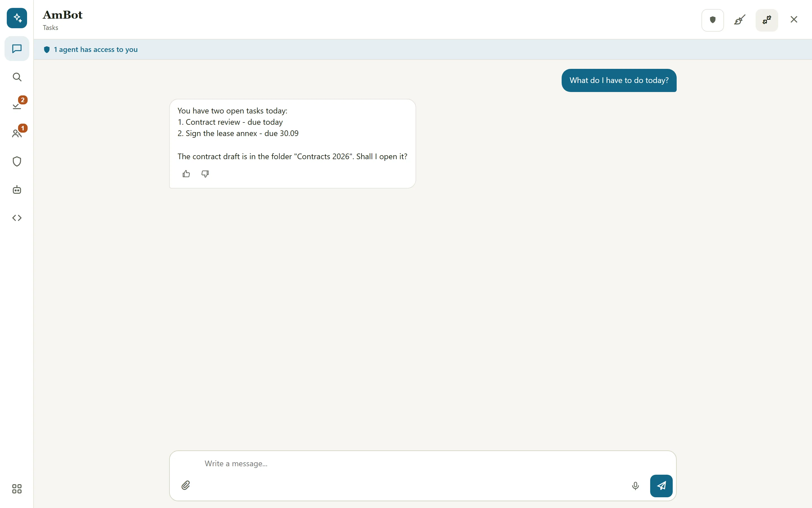Send the message with paper plane button
This screenshot has width=812, height=508.
click(x=661, y=486)
